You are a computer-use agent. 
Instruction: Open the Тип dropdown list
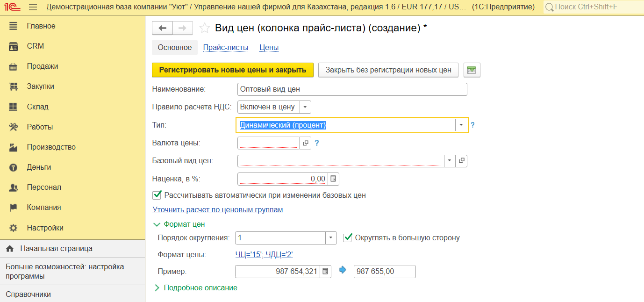coord(461,125)
